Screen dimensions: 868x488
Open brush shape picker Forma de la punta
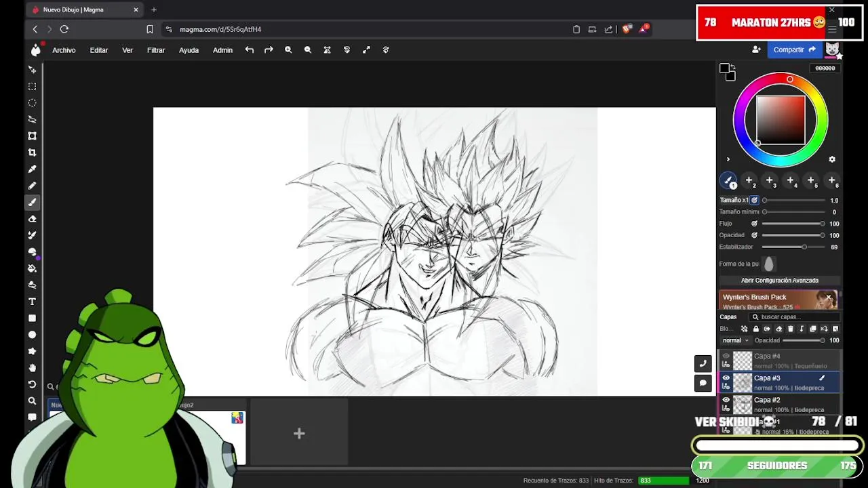click(x=768, y=264)
